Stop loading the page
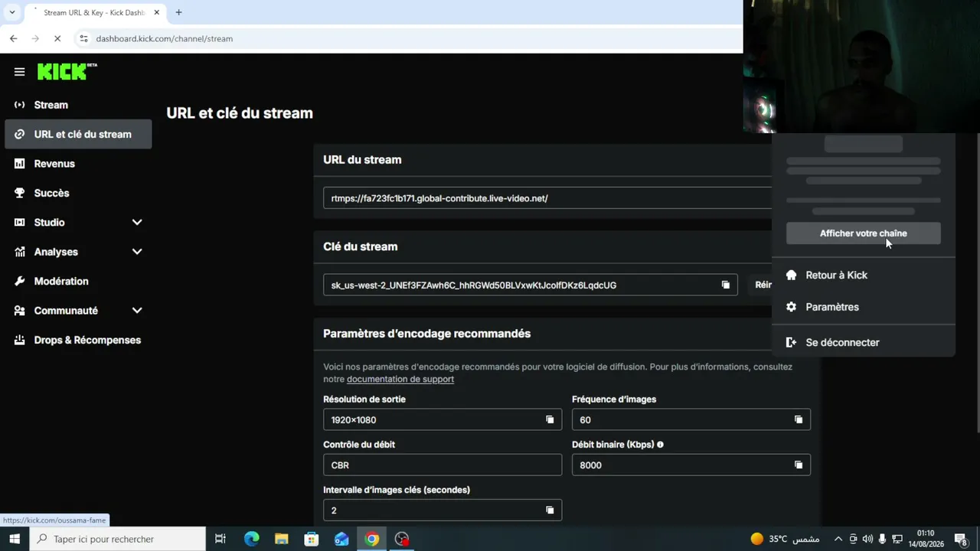Viewport: 980px width, 551px height. click(x=58, y=38)
